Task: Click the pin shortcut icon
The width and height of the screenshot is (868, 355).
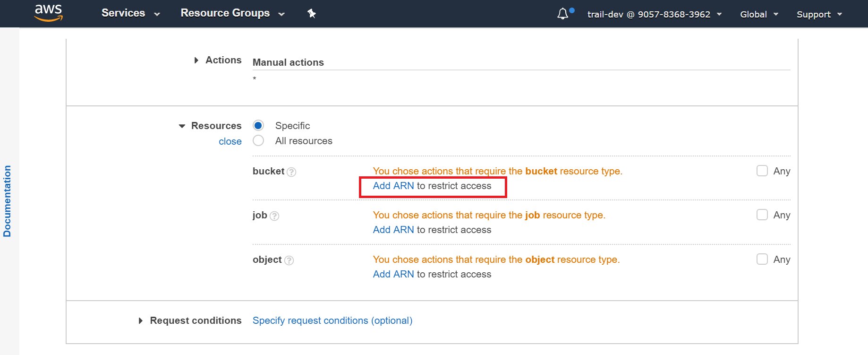Action: pyautogui.click(x=312, y=14)
